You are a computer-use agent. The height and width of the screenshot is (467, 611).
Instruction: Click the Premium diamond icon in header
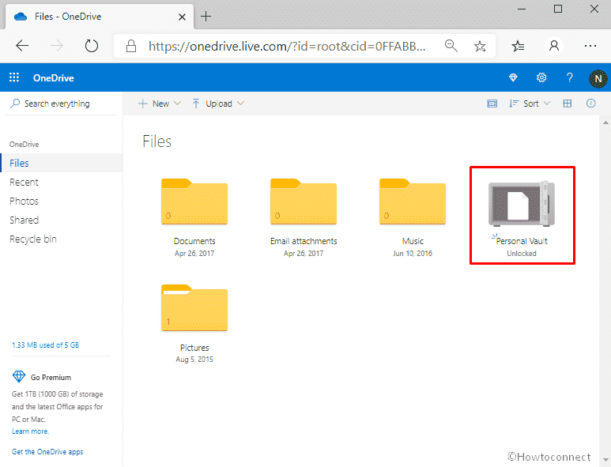tap(513, 78)
